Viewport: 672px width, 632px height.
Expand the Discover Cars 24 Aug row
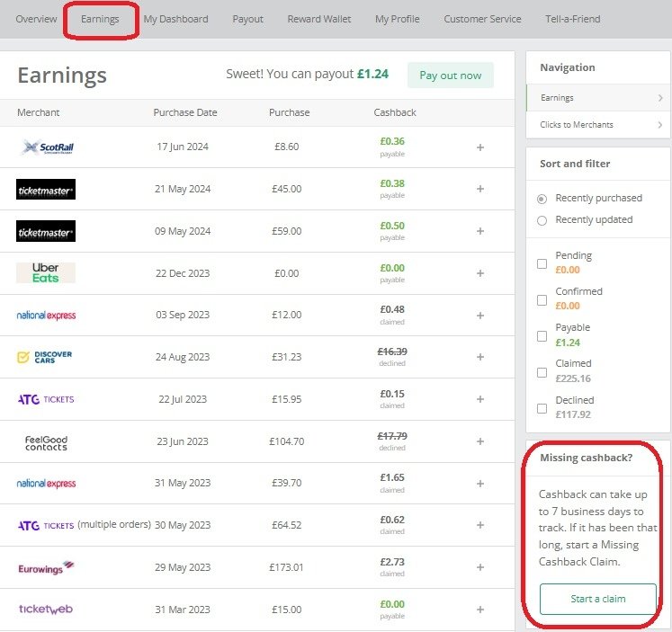[480, 357]
